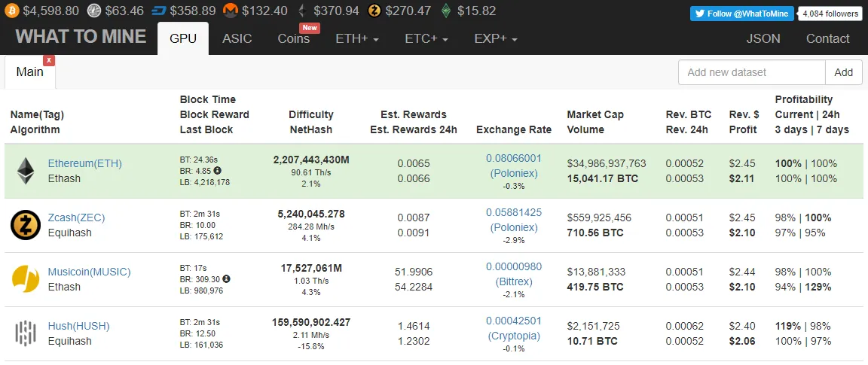868x365 pixels.
Task: Open the Zcash(ZEC) coin link
Action: point(76,218)
